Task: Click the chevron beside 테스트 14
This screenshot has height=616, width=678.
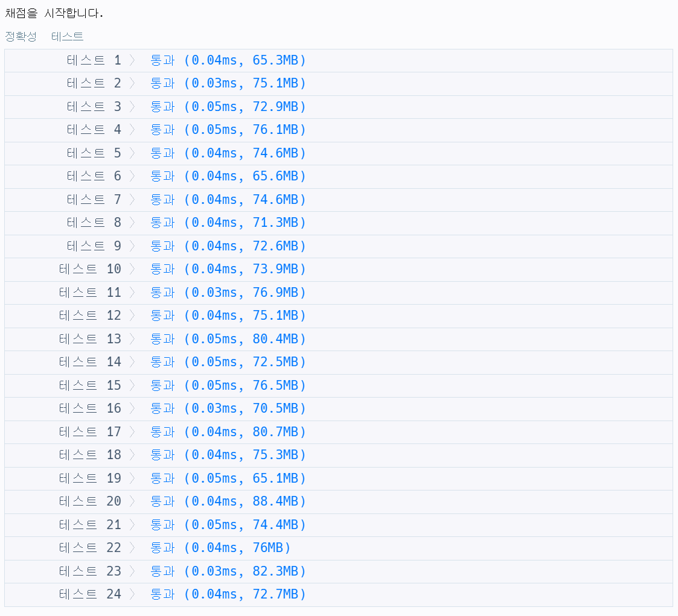Action: pos(132,361)
